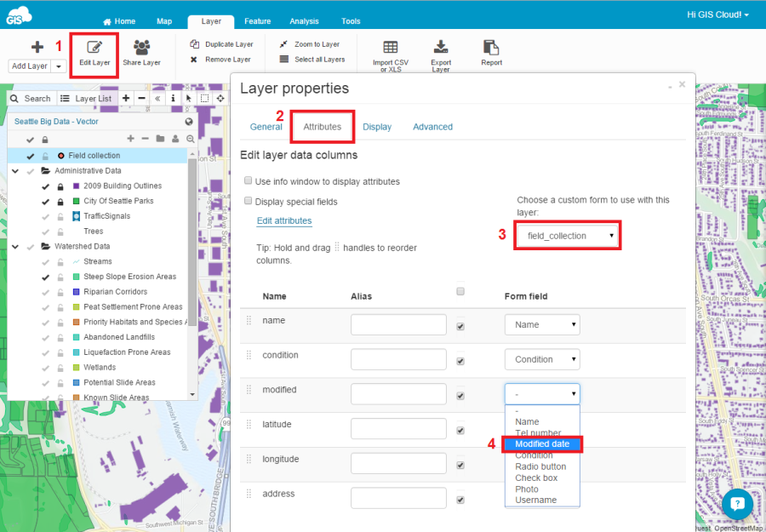Click the Duplicate Layer button

[221, 44]
